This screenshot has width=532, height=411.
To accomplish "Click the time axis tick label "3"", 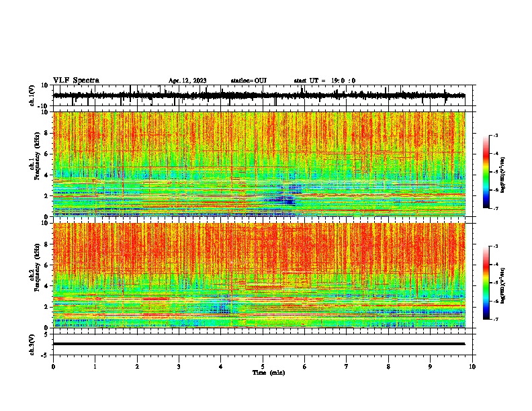I will 179,367.
